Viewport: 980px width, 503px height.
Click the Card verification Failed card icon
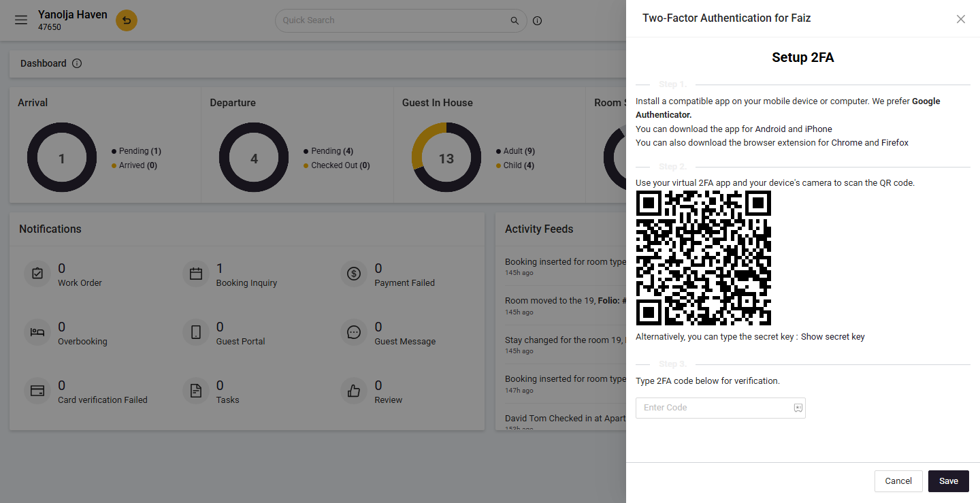click(37, 391)
